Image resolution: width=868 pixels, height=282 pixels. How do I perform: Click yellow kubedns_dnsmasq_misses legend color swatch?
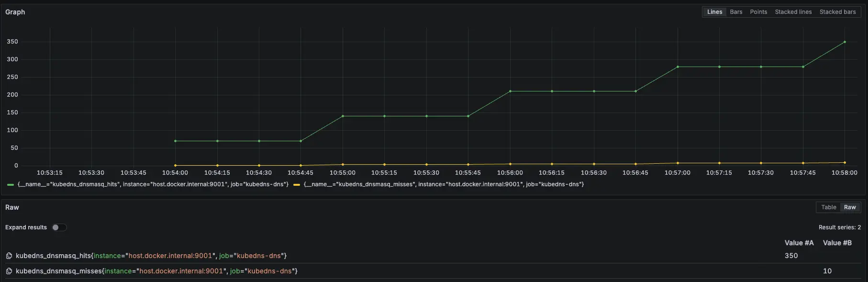pos(297,184)
